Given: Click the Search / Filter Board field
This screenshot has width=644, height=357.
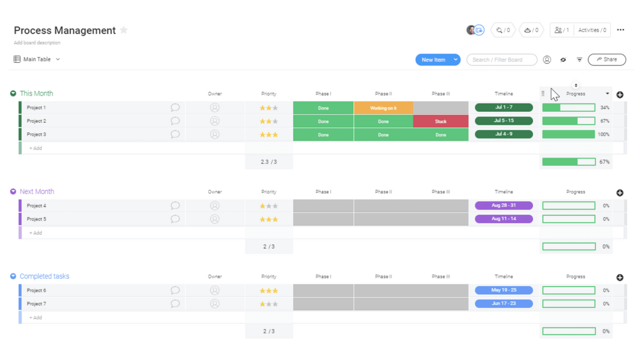Looking at the screenshot, I should tap(501, 59).
